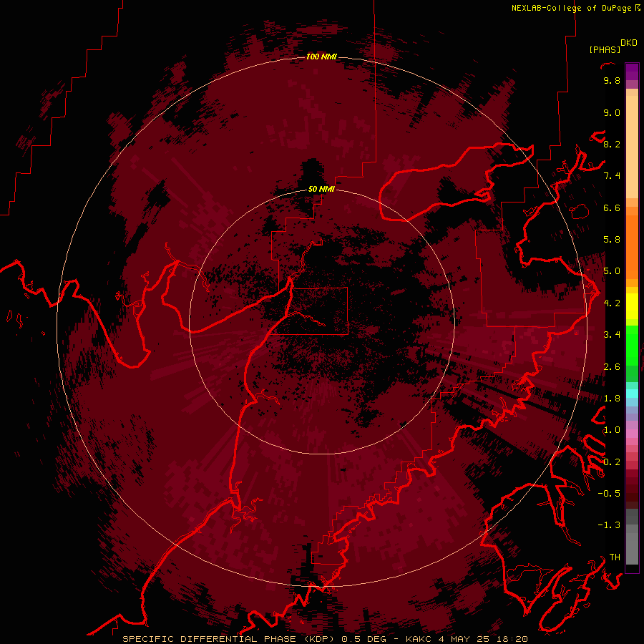Click the 50 NMI range ring label
644x644 pixels.
click(321, 189)
